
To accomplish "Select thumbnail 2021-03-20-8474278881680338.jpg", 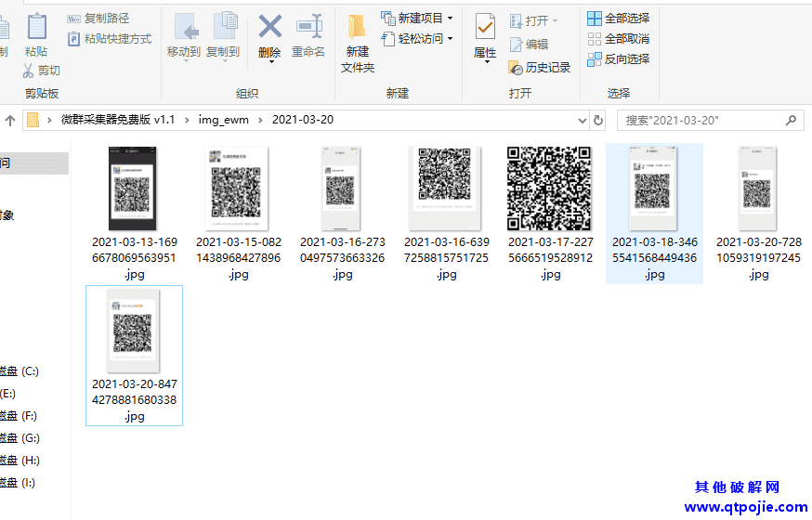I will pyautogui.click(x=133, y=331).
